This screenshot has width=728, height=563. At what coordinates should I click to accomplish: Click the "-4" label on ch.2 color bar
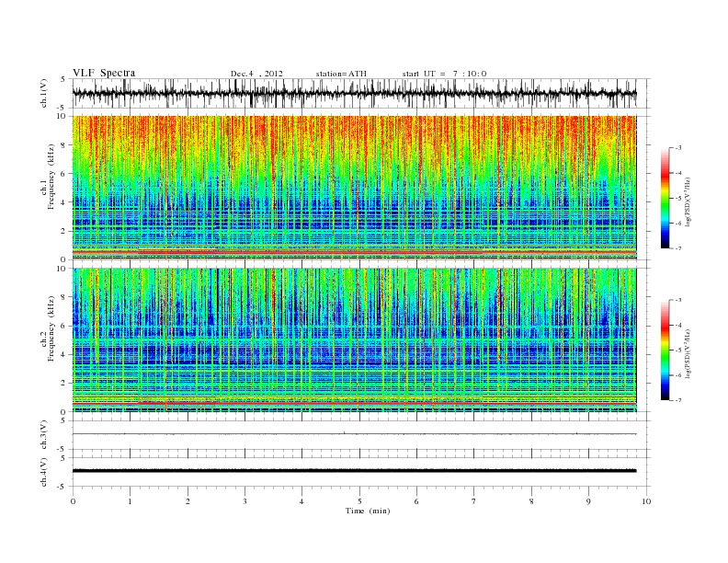pyautogui.click(x=678, y=325)
